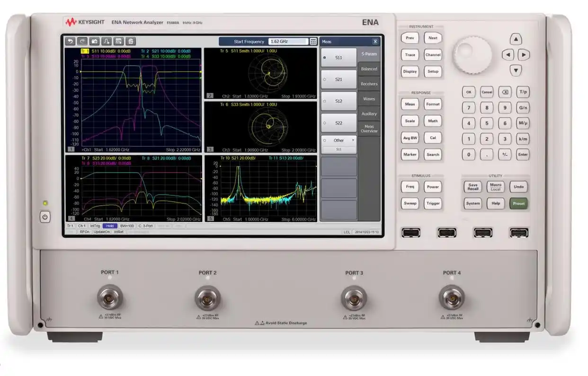
Task: Click IntRef in the status bar
Action: click(x=119, y=232)
